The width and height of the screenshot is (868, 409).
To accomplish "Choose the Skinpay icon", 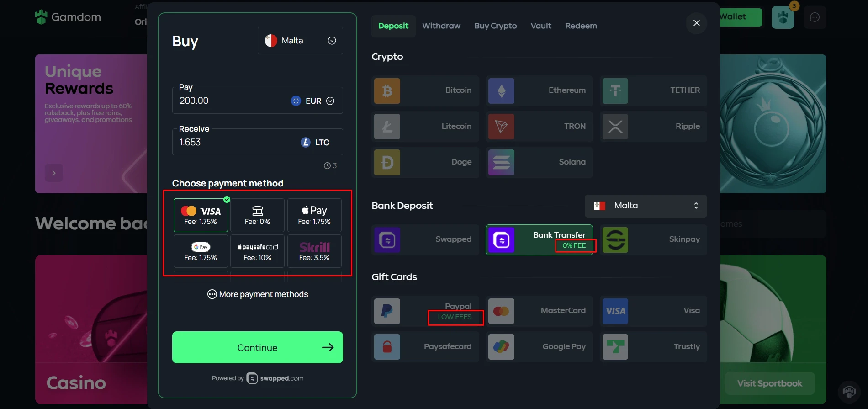I will click(615, 240).
